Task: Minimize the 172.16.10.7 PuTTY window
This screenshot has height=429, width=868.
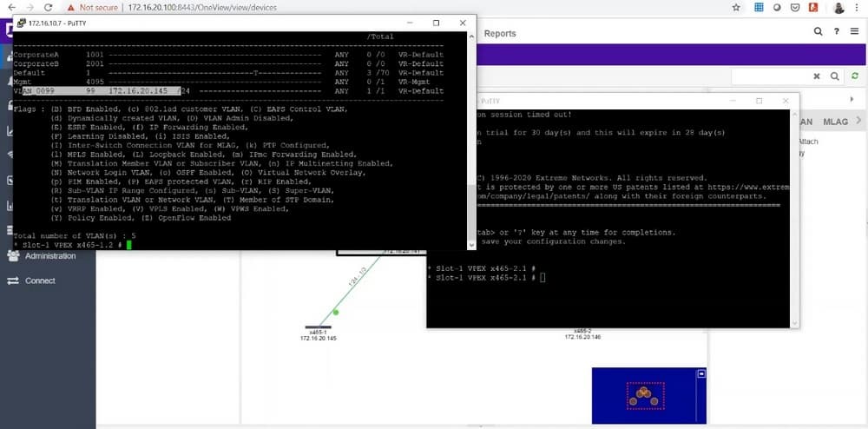Action: point(411,23)
